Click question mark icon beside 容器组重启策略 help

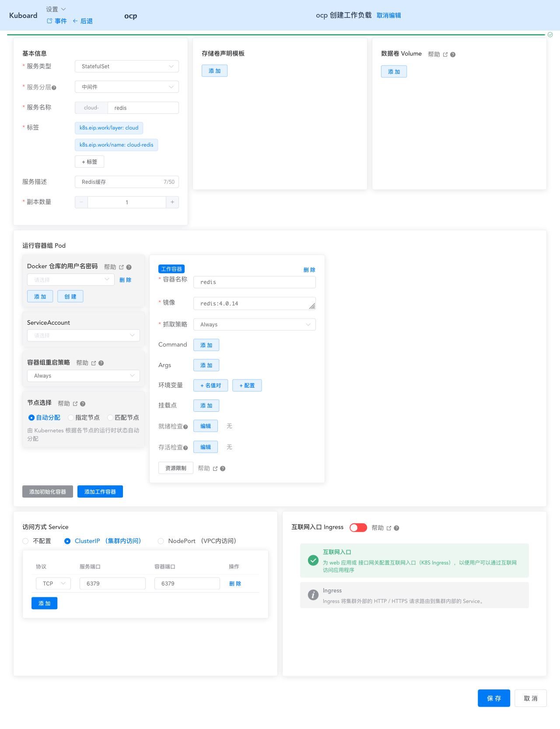point(101,363)
